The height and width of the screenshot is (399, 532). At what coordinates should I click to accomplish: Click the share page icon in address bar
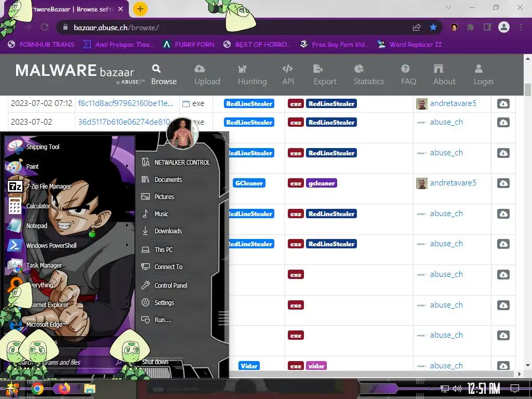tap(416, 27)
